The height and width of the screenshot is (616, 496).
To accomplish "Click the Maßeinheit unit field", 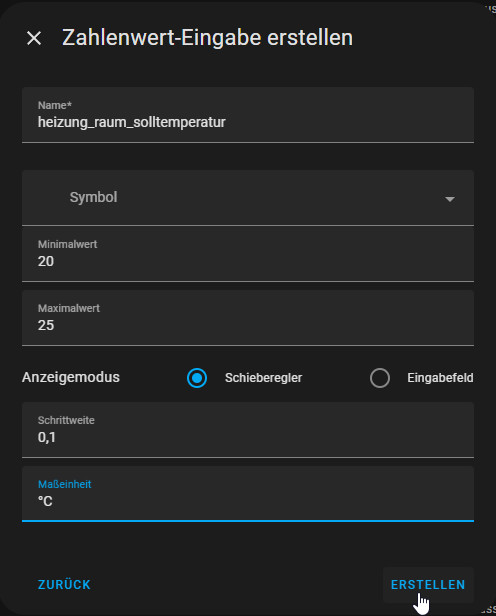I will (x=248, y=494).
